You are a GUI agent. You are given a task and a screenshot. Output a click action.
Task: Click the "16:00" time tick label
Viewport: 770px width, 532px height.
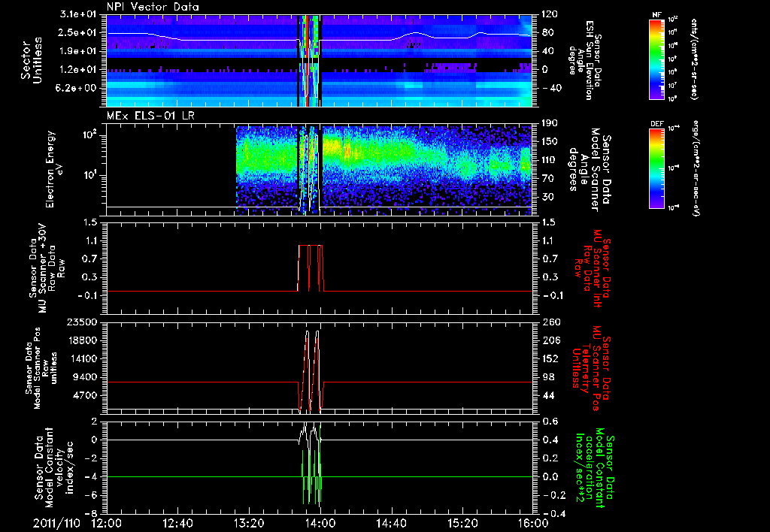pyautogui.click(x=533, y=524)
